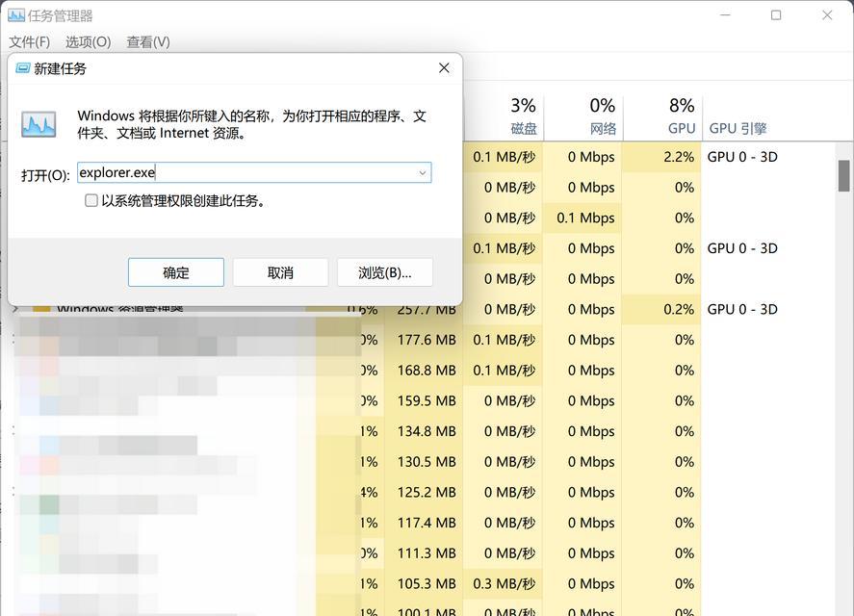The height and width of the screenshot is (616, 854).
Task: Click the 新建任务 dialog title icon
Action: [x=22, y=68]
